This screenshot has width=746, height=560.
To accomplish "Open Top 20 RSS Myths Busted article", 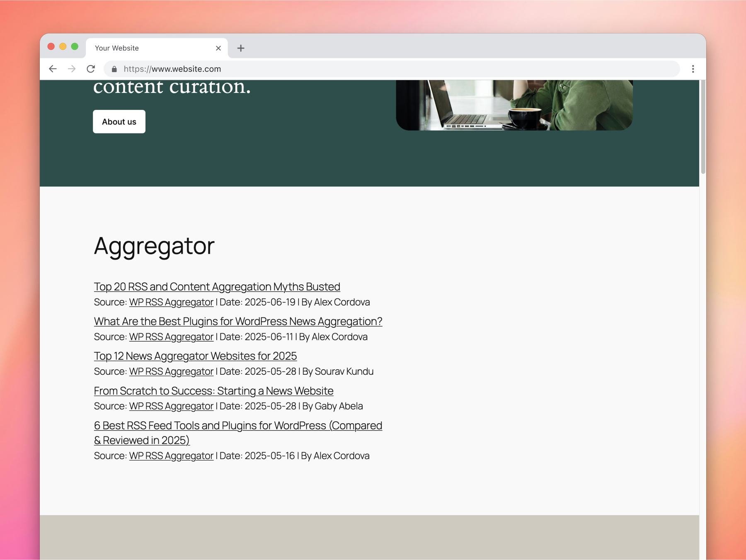I will 217,286.
